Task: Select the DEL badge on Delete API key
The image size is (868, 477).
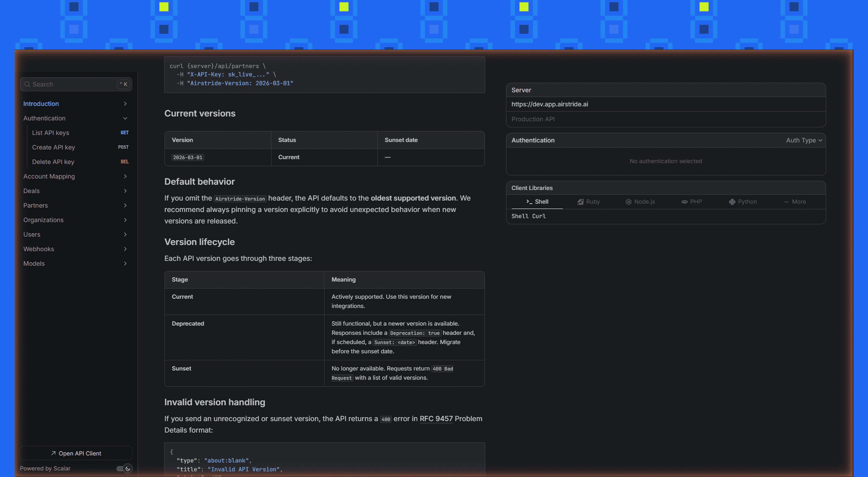Action: pos(124,162)
